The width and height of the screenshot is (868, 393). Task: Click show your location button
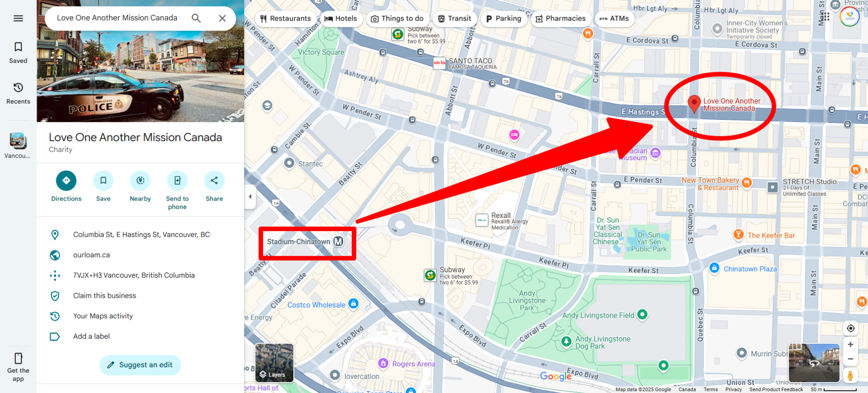[x=850, y=328]
